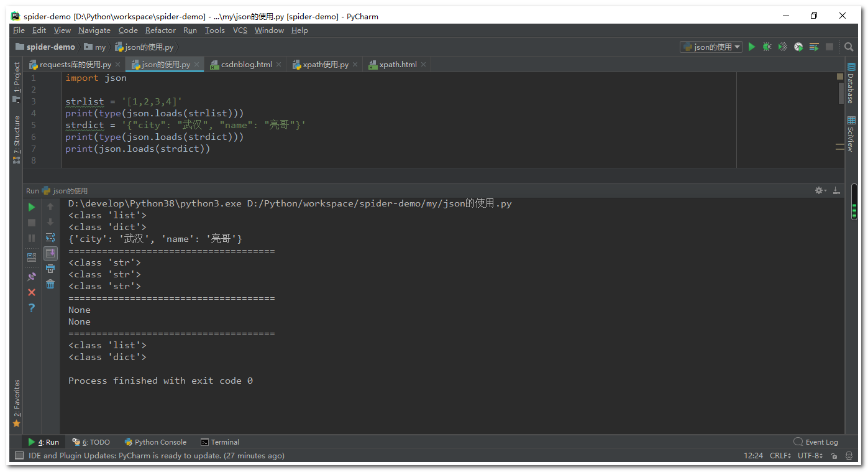The height and width of the screenshot is (472, 868).
Task: Open the Tools menu
Action: tap(214, 30)
